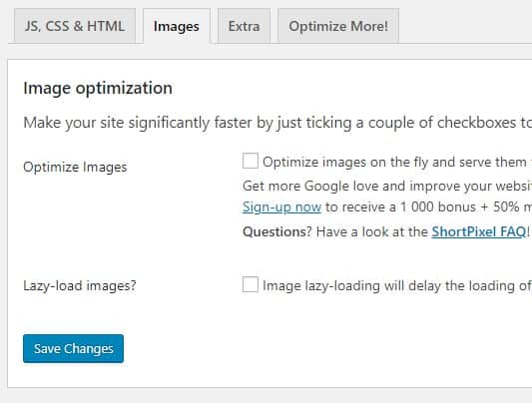Switch to the JS, CSS & HTML tab
Image resolution: width=532 pixels, height=403 pixels.
[75, 26]
